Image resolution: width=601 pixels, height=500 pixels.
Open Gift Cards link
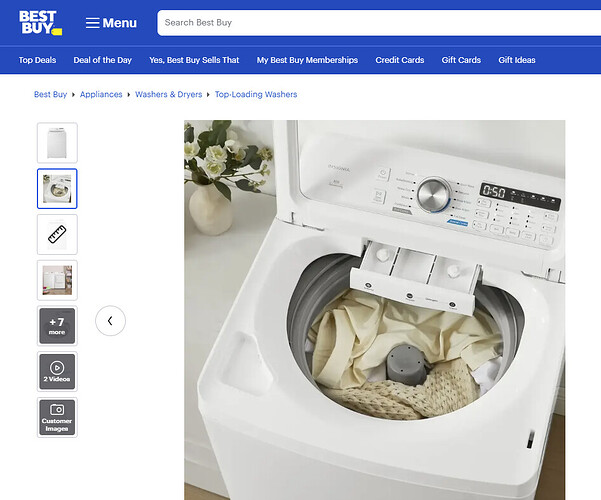click(461, 60)
